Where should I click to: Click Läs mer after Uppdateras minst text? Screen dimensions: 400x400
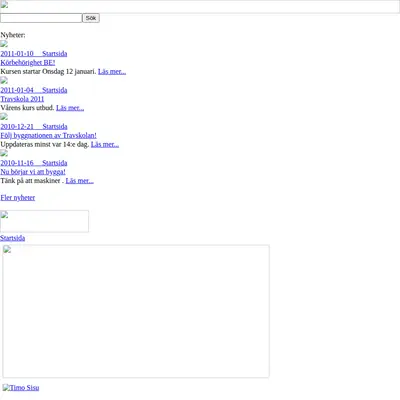[105, 144]
